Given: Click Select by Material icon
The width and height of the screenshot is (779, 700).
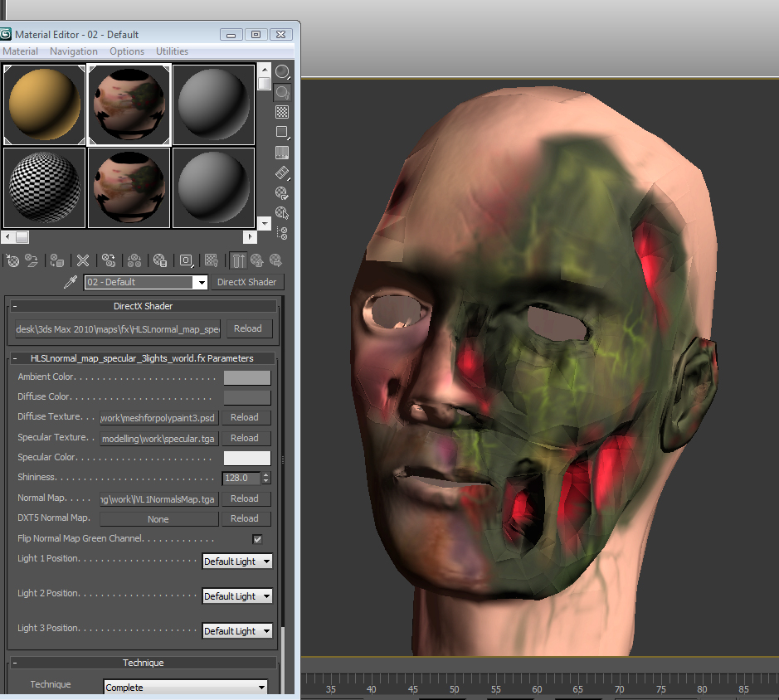Looking at the screenshot, I should coord(282,213).
